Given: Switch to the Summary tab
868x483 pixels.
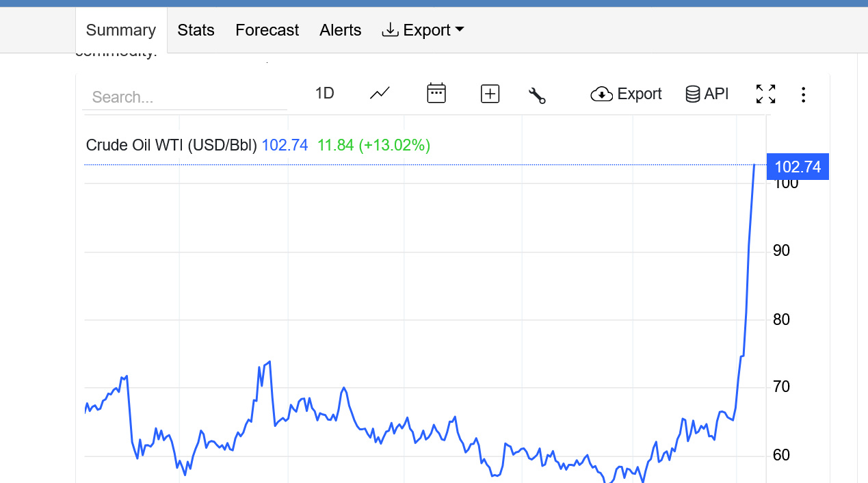Looking at the screenshot, I should coord(121,30).
